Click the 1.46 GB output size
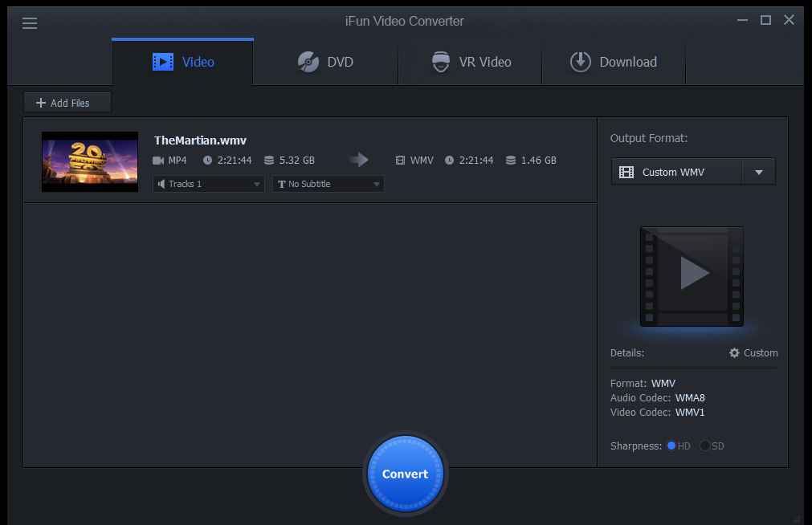 point(539,161)
